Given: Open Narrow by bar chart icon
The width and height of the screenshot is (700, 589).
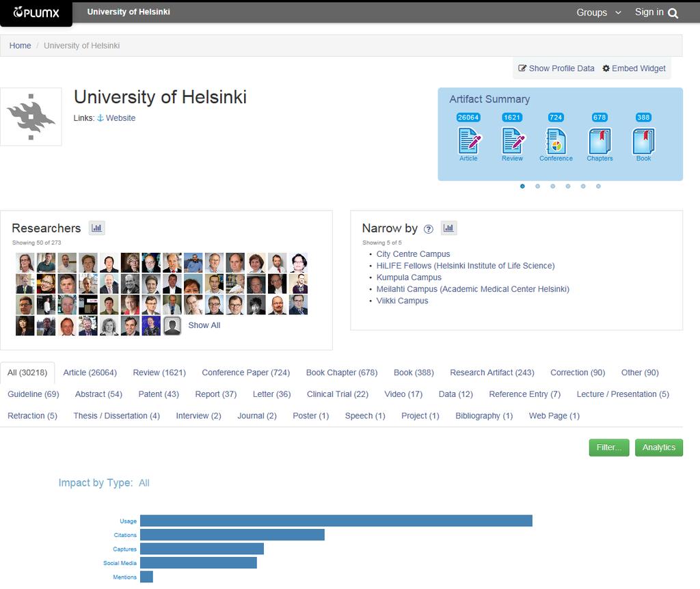Looking at the screenshot, I should [448, 228].
